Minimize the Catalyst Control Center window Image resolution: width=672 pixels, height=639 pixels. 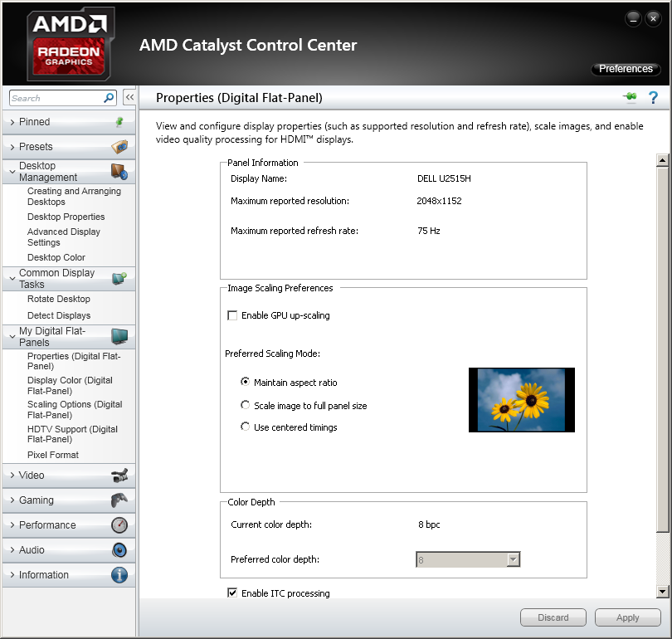click(x=634, y=19)
